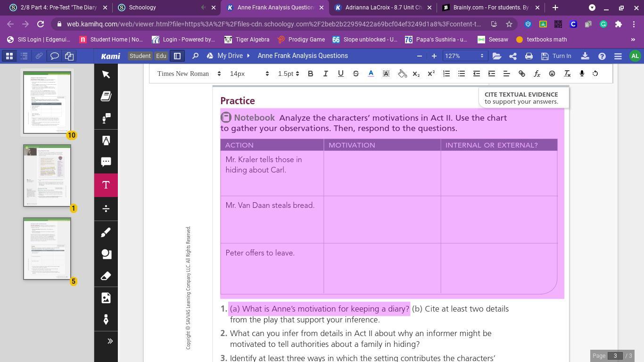Toggle subscript formatting

point(416,74)
